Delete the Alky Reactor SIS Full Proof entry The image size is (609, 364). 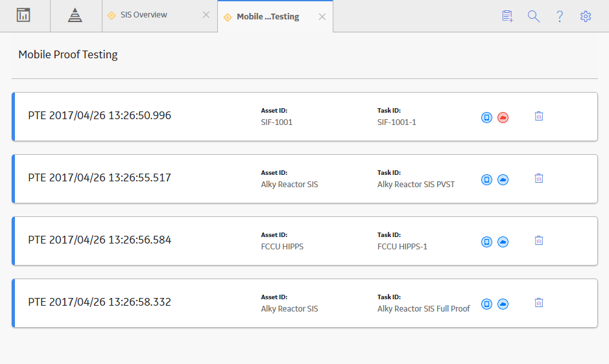pyautogui.click(x=539, y=302)
